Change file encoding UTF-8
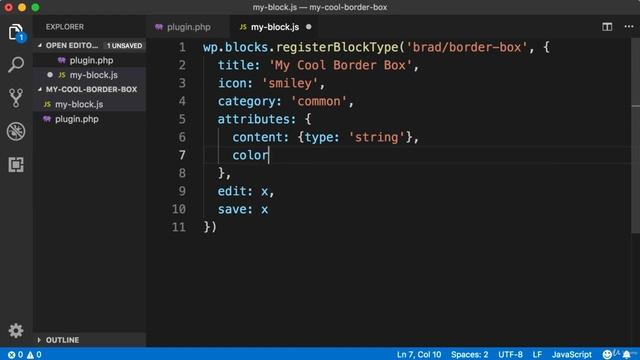Screen dimensions: 640x360 [x=510, y=354]
